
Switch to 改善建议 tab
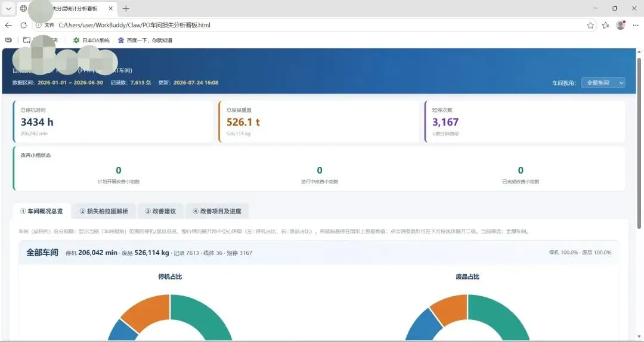160,212
